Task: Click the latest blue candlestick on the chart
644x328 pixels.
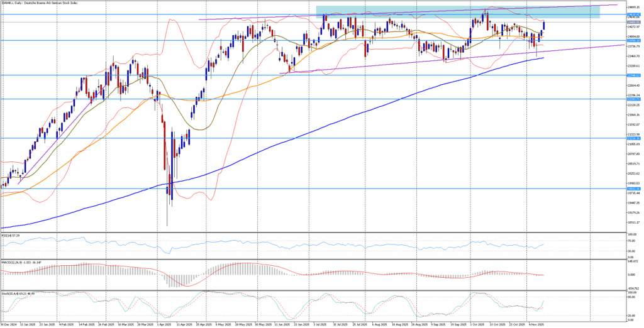Action: click(x=543, y=25)
